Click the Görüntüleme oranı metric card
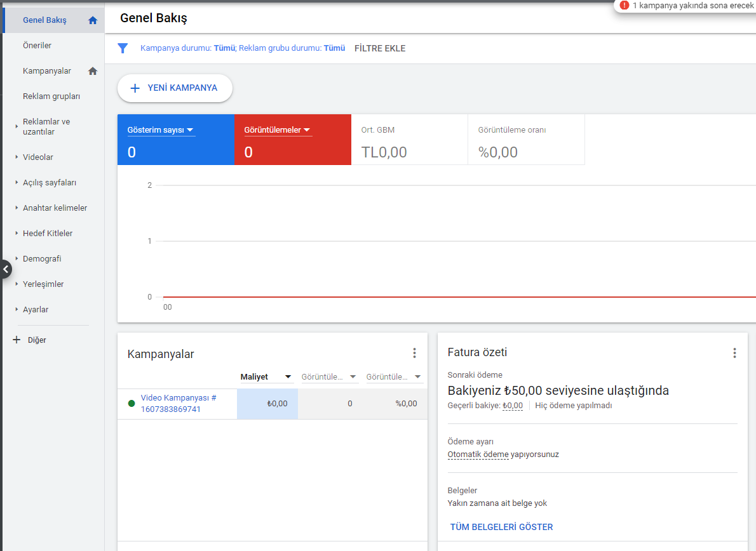 (526, 140)
